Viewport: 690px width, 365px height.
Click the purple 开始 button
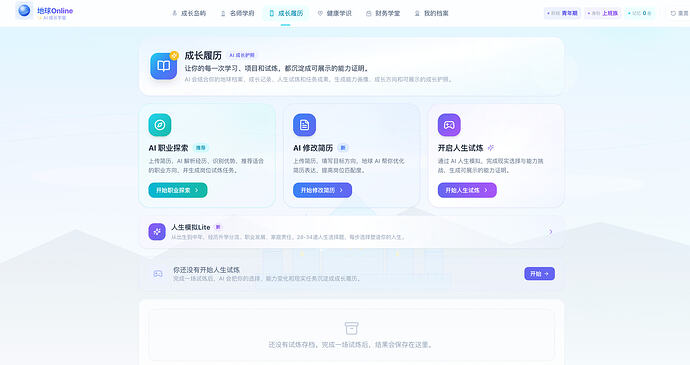[540, 273]
